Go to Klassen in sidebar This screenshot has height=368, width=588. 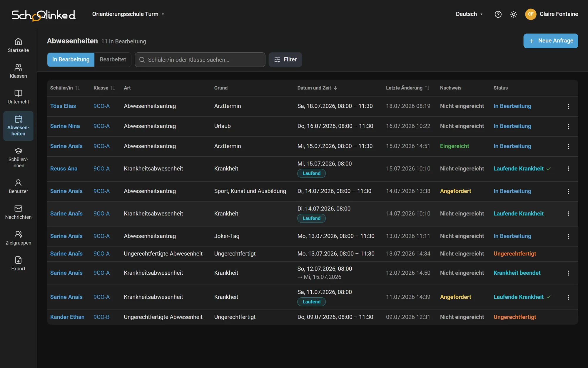point(18,71)
